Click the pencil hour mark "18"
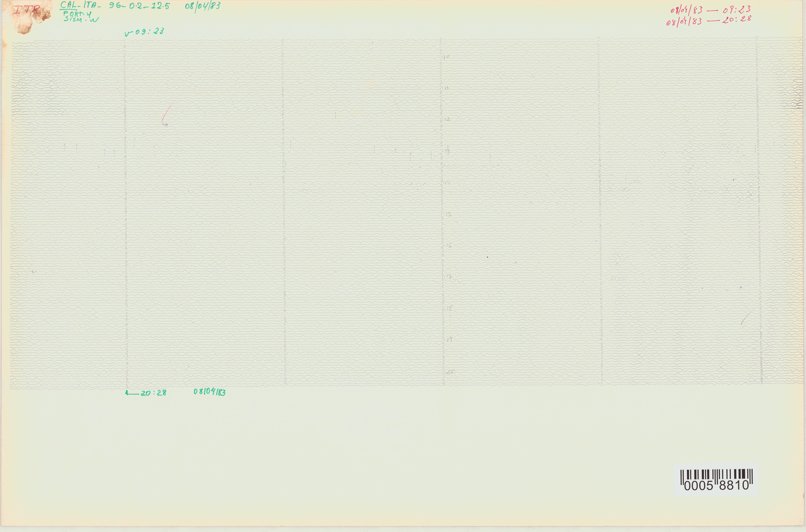Viewport: 806px width, 532px height. click(449, 308)
